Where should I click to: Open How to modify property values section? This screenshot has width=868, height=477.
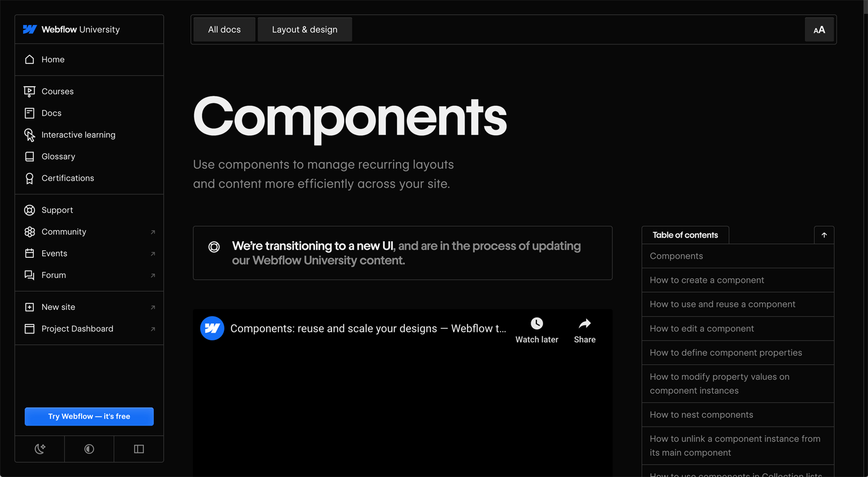738,384
